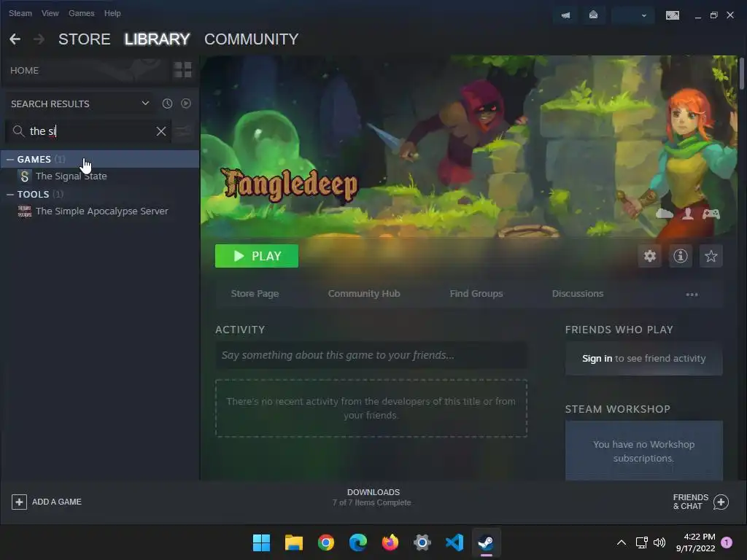
Task: Click the Tangledeep logo banner
Action: click(290, 184)
